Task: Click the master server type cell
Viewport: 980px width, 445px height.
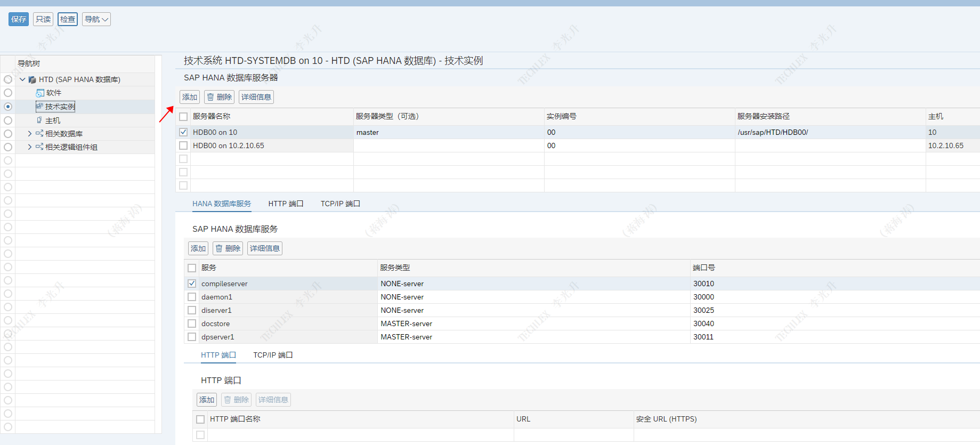Action: pyautogui.click(x=449, y=132)
